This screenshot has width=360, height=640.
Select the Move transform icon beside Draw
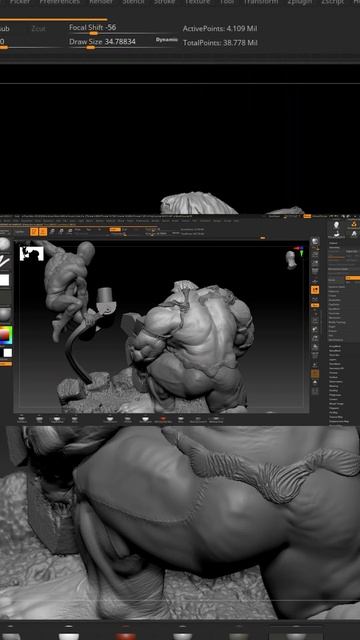(52, 231)
